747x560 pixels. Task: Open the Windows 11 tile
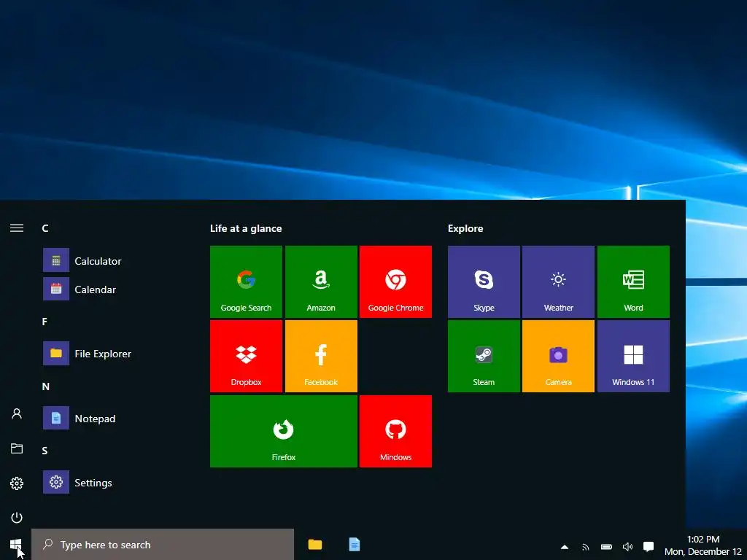point(633,356)
